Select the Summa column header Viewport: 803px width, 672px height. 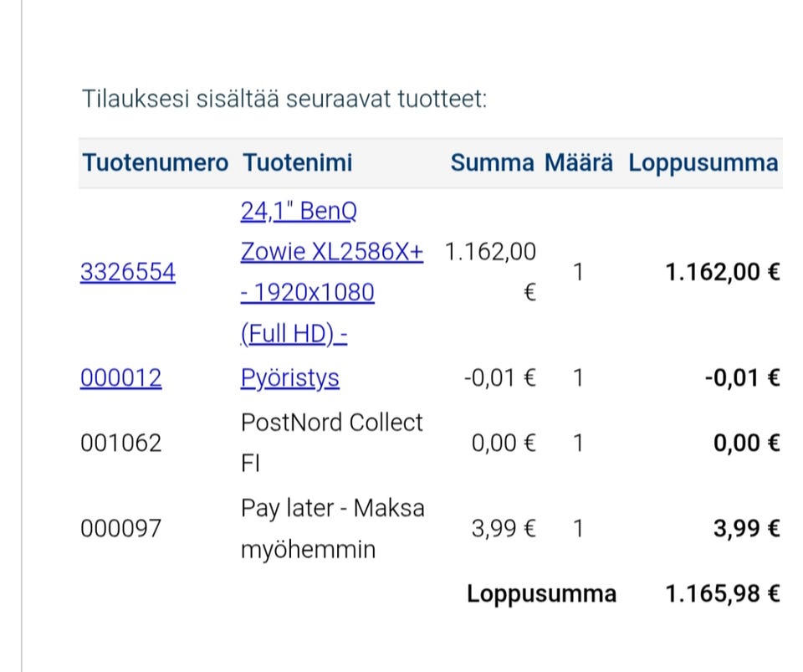pyautogui.click(x=492, y=162)
